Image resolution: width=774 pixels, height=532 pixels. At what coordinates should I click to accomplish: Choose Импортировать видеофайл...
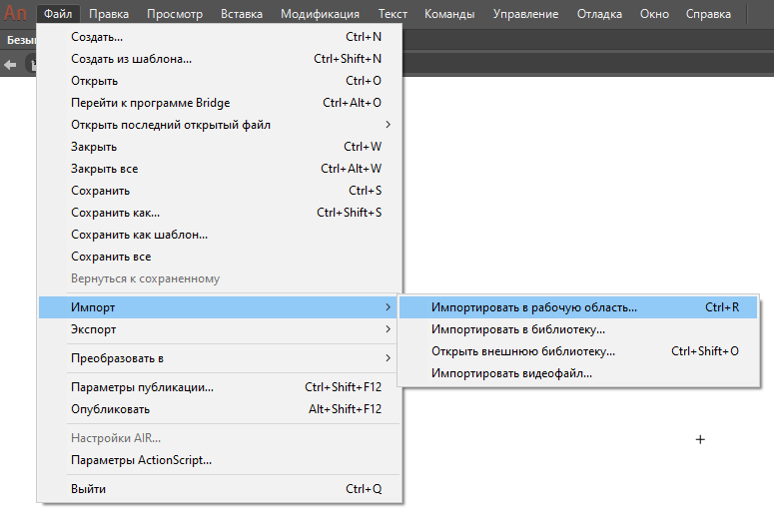(x=578, y=373)
